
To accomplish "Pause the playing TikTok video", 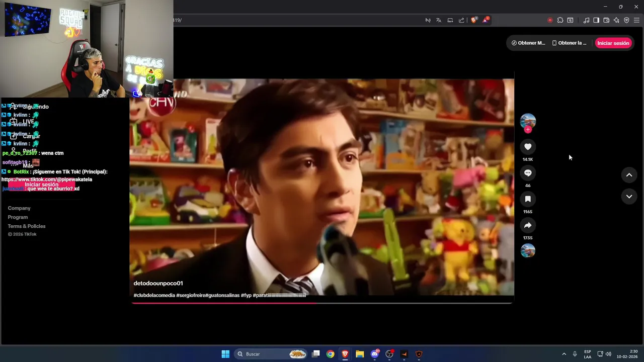I will click(x=322, y=187).
